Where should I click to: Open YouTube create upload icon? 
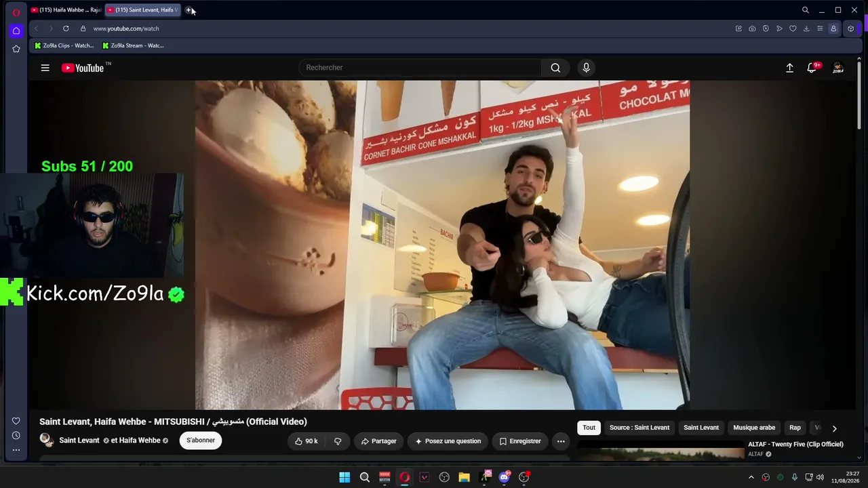[x=789, y=68]
